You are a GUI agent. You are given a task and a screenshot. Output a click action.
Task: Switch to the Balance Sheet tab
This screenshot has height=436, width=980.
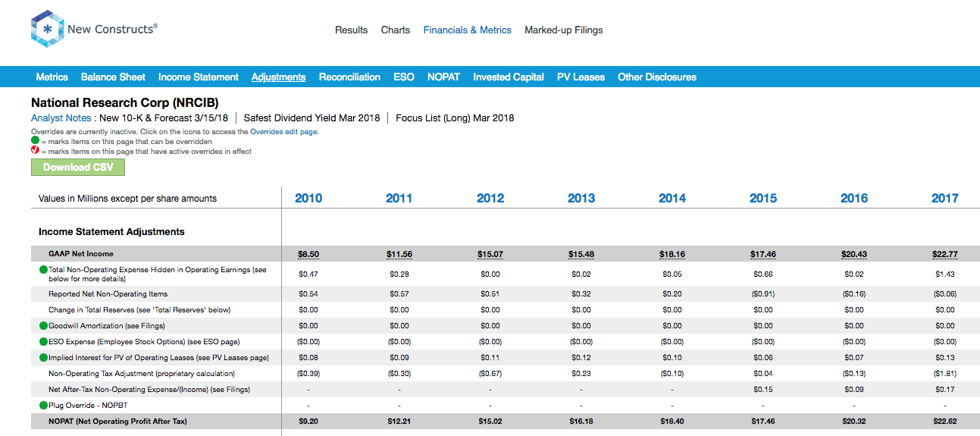(113, 77)
